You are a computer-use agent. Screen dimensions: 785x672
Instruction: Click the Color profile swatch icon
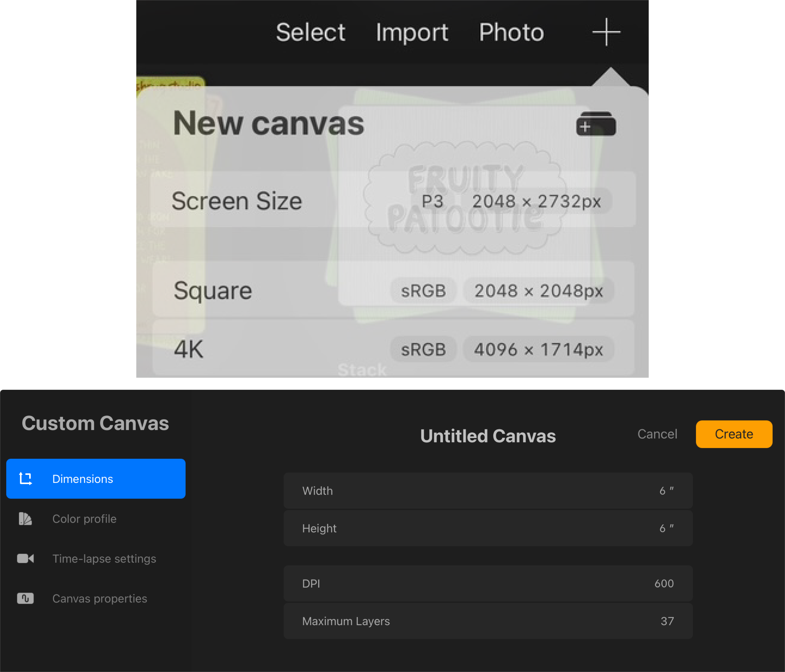25,519
